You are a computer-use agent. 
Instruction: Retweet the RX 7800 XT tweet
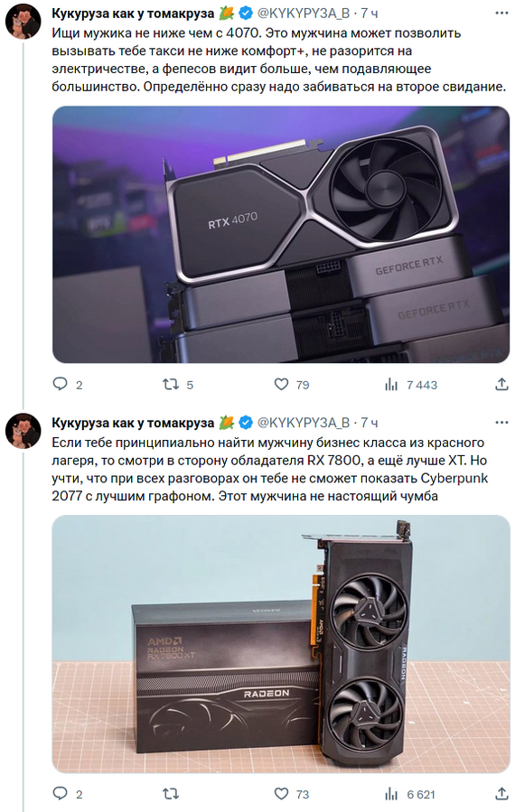click(171, 793)
